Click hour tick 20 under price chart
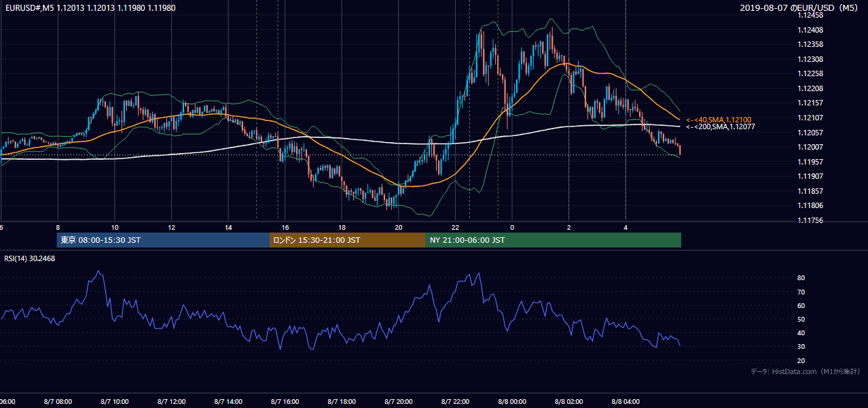 point(399,228)
